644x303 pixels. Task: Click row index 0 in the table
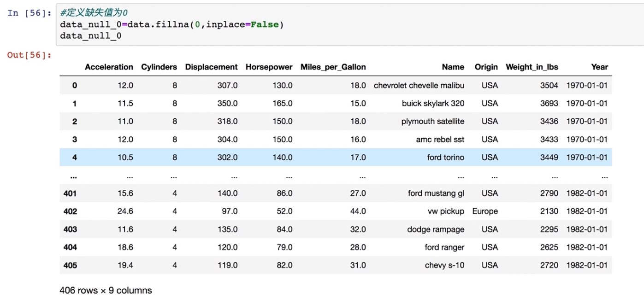pyautogui.click(x=74, y=85)
